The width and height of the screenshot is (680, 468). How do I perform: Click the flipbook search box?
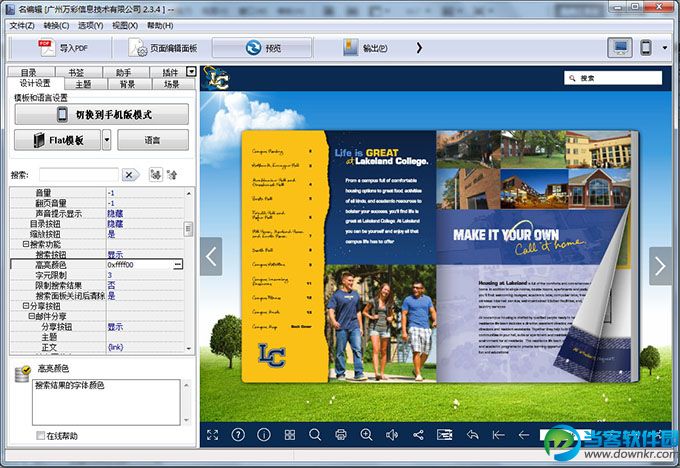(x=613, y=78)
